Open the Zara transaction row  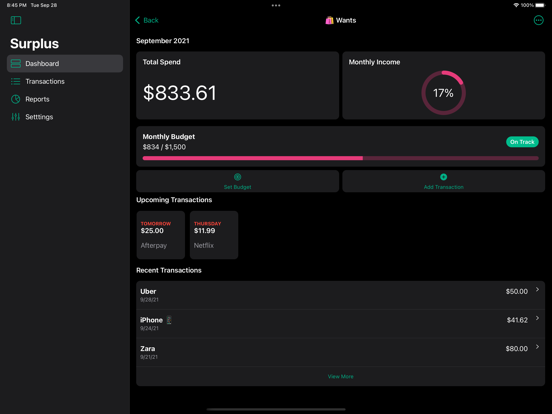pyautogui.click(x=340, y=352)
